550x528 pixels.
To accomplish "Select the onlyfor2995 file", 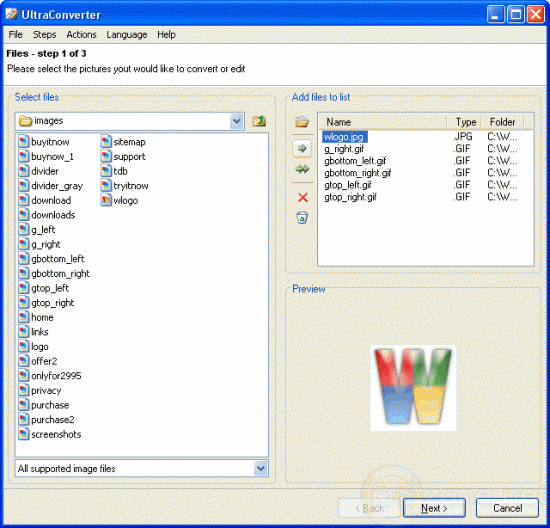I will 50,376.
